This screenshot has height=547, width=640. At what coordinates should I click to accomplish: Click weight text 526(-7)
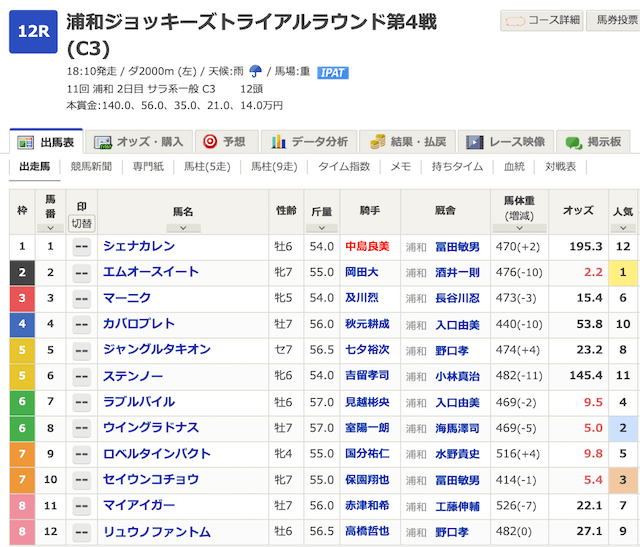click(516, 506)
